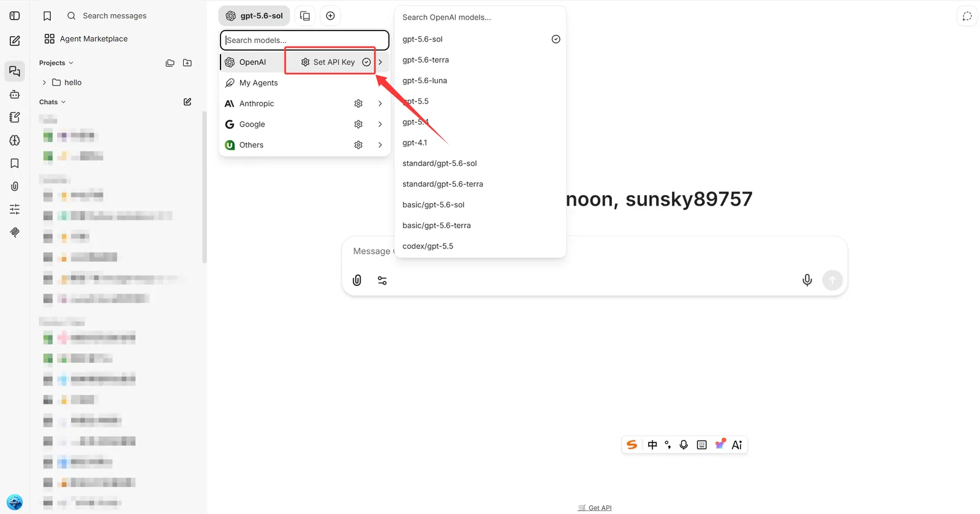This screenshot has height=514, width=980.
Task: Open the prompts notebook icon in left rail
Action: pyautogui.click(x=15, y=117)
